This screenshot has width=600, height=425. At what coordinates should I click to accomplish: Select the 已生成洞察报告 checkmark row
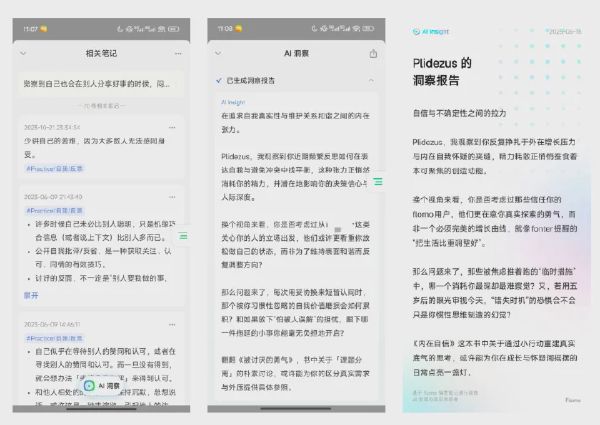pyautogui.click(x=296, y=81)
